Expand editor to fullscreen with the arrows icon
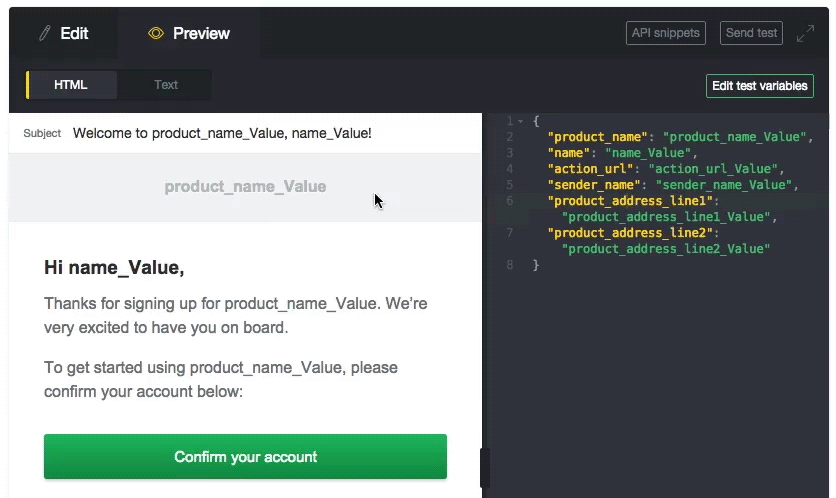This screenshot has height=498, width=836. (805, 33)
